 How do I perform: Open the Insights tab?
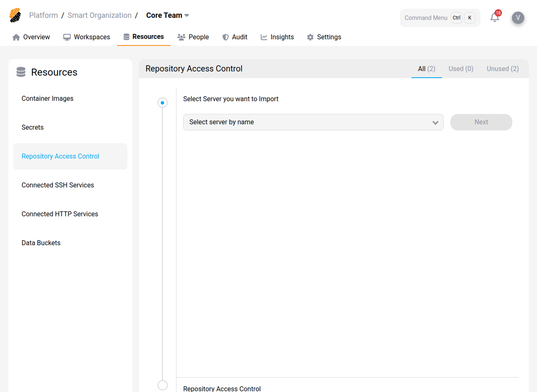pos(277,37)
